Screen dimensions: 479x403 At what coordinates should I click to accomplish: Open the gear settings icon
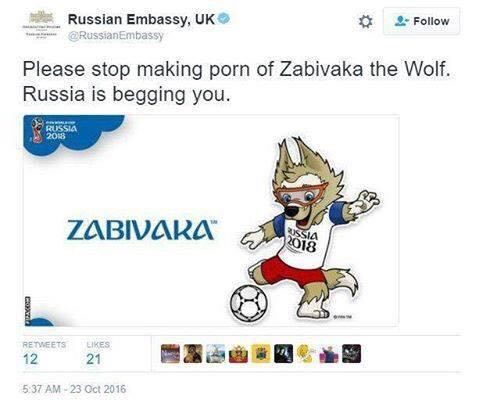coord(365,22)
